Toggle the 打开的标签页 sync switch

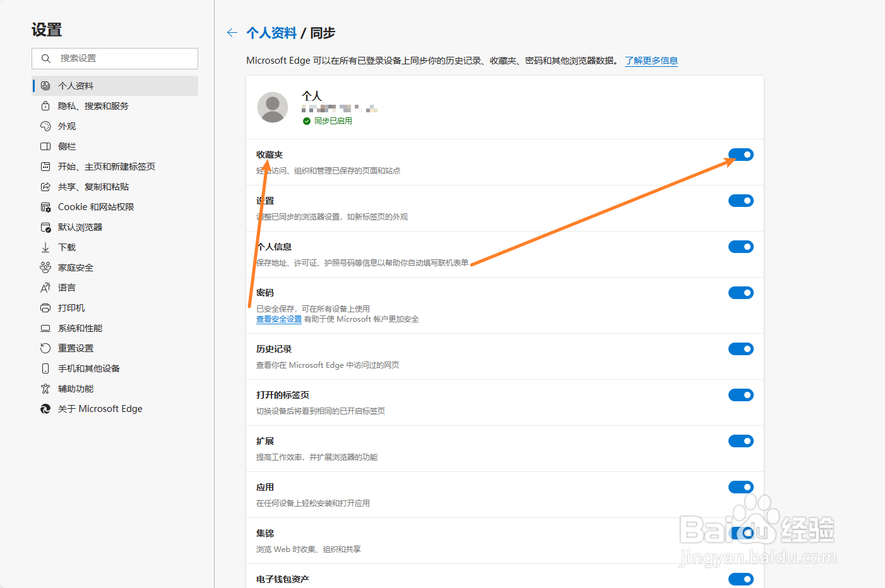(741, 395)
